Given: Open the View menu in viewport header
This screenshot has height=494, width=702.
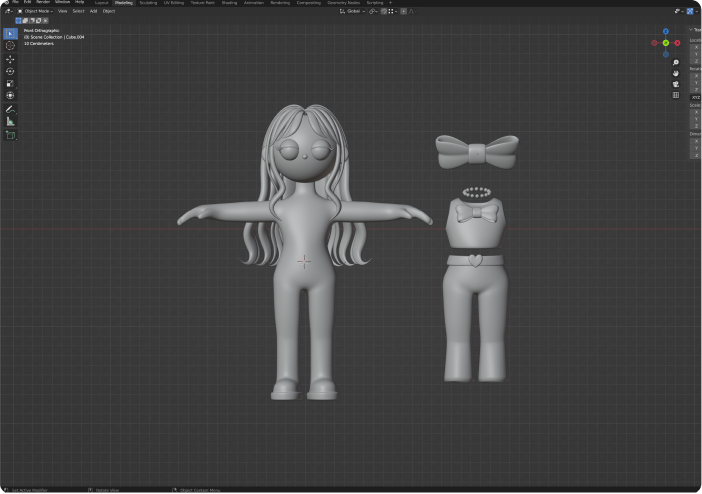Looking at the screenshot, I should pyautogui.click(x=63, y=11).
